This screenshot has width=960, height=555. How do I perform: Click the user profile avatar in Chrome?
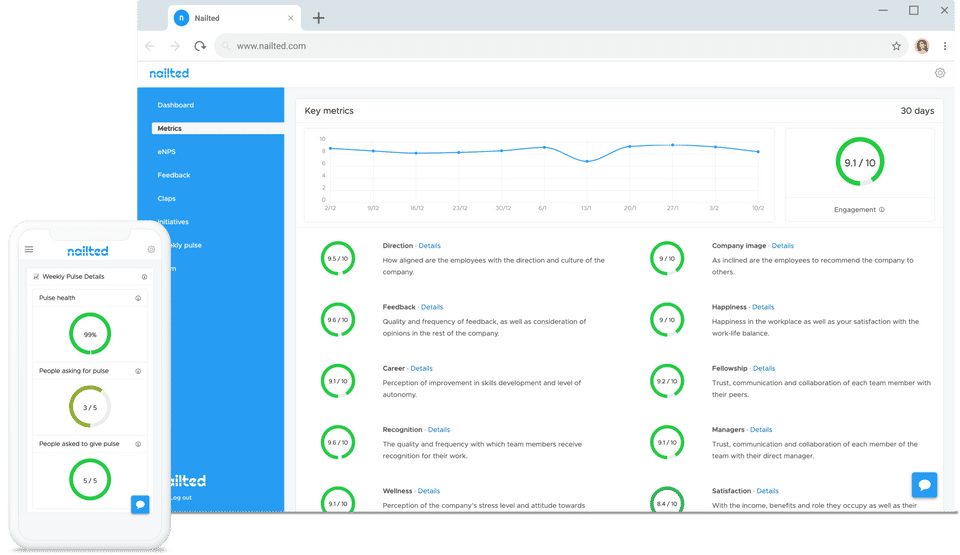922,46
